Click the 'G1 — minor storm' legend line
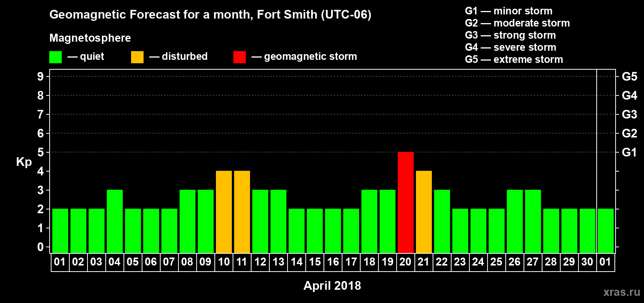Screen dimensions: 644x303 [509, 11]
